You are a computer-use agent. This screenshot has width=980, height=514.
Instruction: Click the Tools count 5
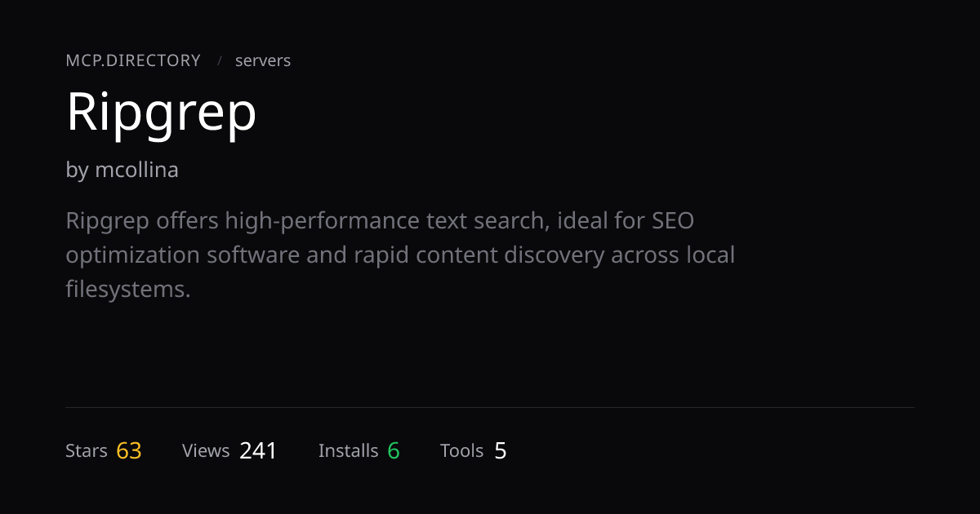tap(501, 450)
